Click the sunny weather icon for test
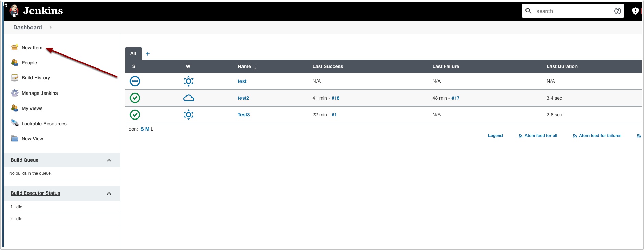644x250 pixels. (x=189, y=81)
